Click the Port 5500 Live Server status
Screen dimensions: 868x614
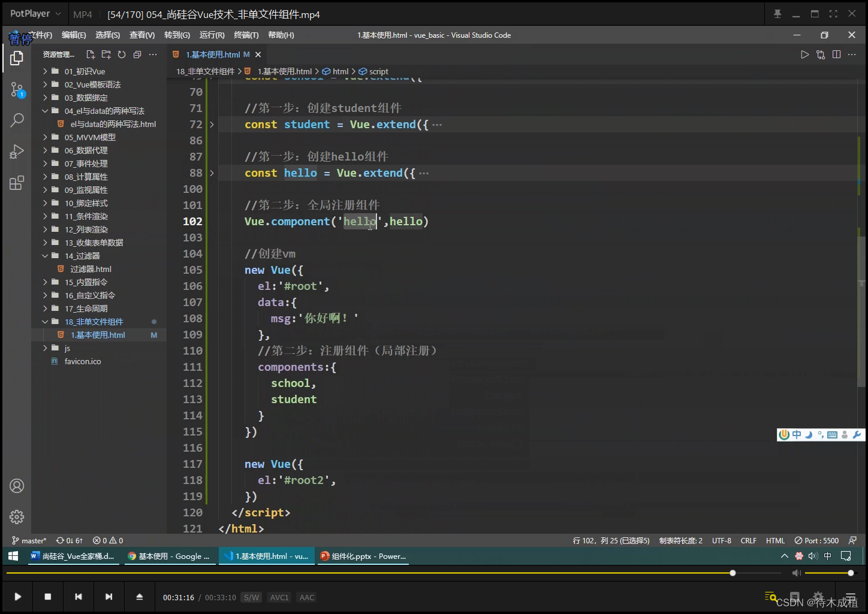(x=816, y=540)
